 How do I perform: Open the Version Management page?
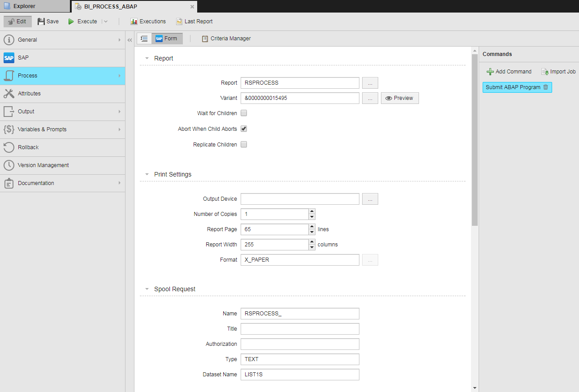click(x=63, y=165)
